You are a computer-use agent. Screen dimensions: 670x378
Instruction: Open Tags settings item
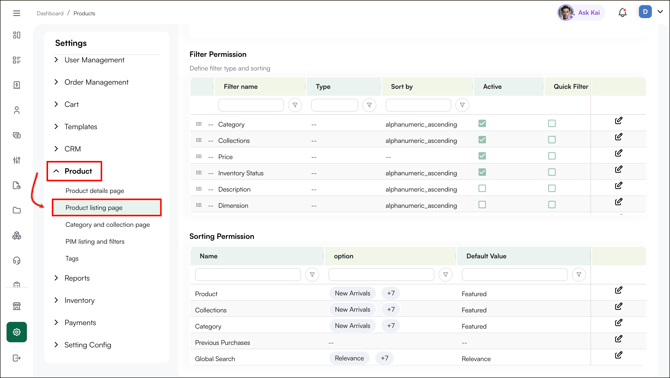(72, 258)
